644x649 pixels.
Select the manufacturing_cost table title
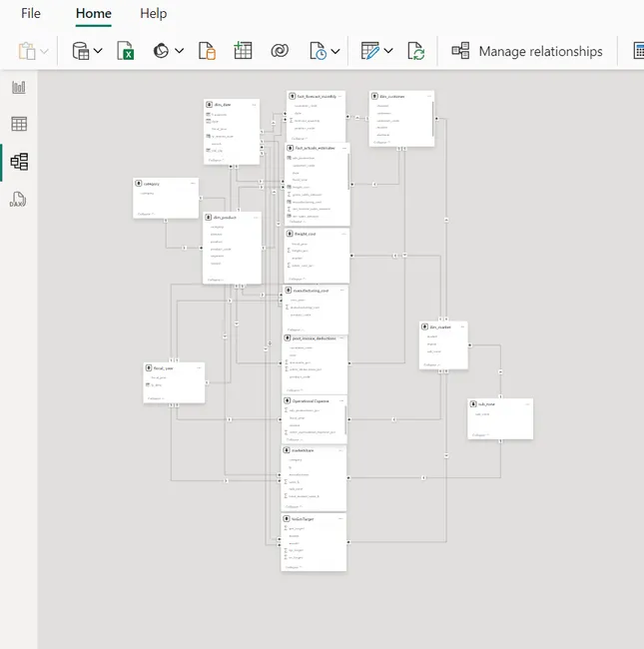[311, 291]
